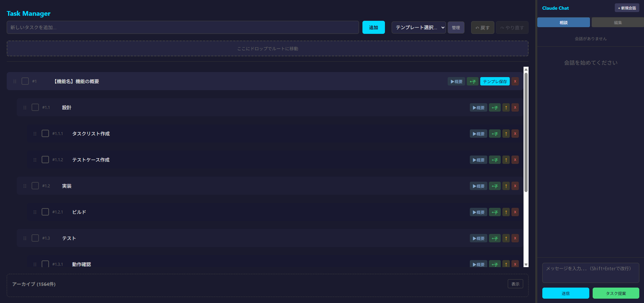Viewport: 644px width, 303px height.
Task: Click the task list scrollbar thumb
Action: point(526,132)
